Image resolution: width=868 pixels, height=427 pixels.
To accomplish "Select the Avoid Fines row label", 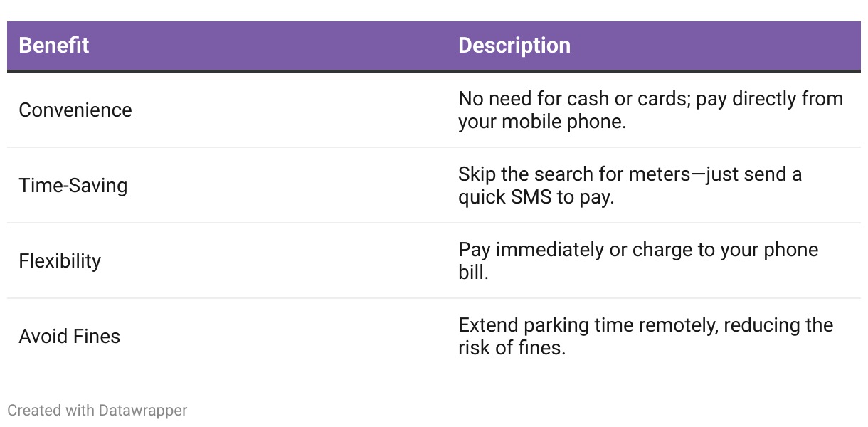I will (70, 337).
